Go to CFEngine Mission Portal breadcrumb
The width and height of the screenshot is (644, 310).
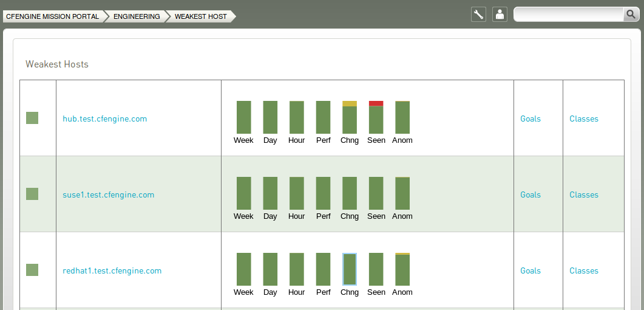click(x=53, y=16)
